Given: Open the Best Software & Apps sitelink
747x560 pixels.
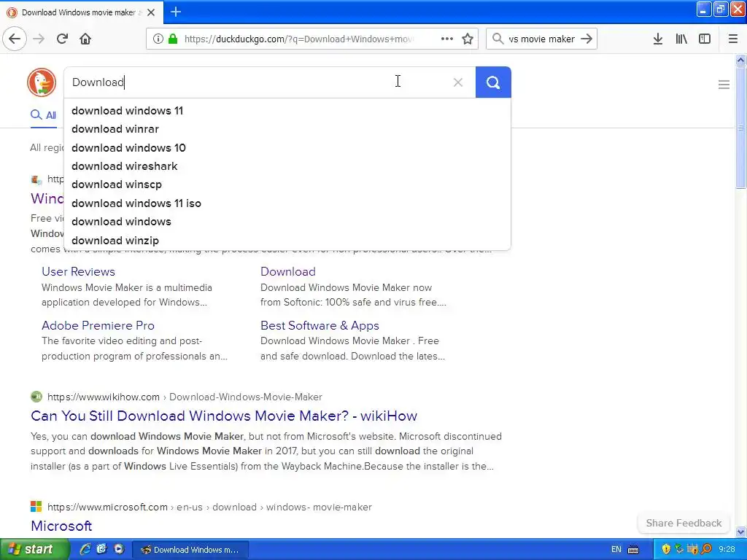Looking at the screenshot, I should coord(320,325).
